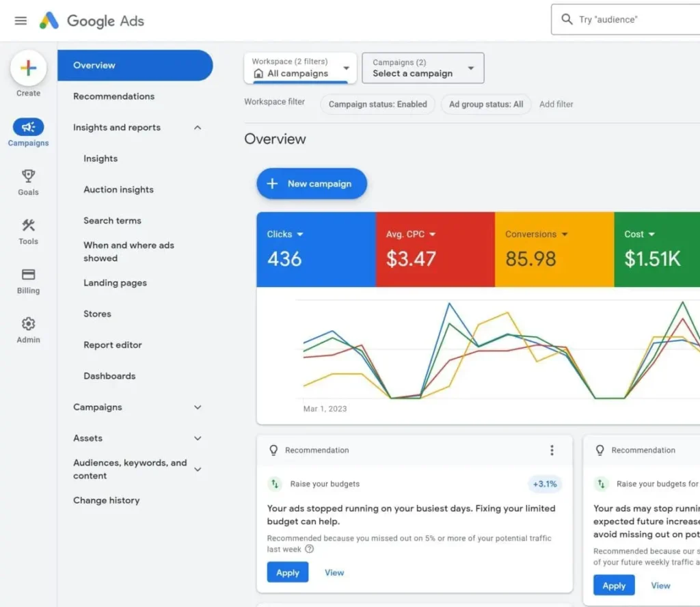
Task: Open Auction insights menu item
Action: point(118,190)
